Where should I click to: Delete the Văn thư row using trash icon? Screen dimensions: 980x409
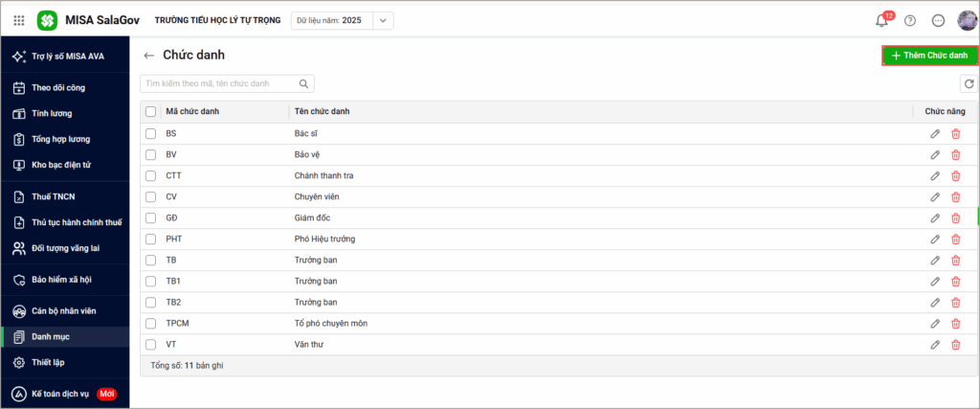coord(955,344)
